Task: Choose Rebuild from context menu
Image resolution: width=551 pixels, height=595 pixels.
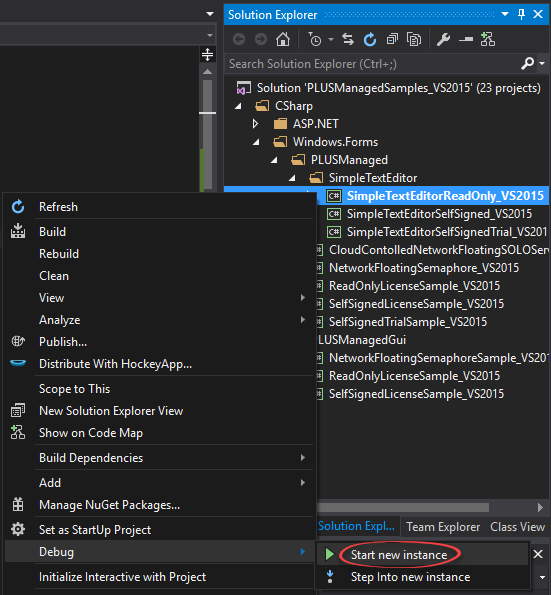Action: click(x=159, y=254)
